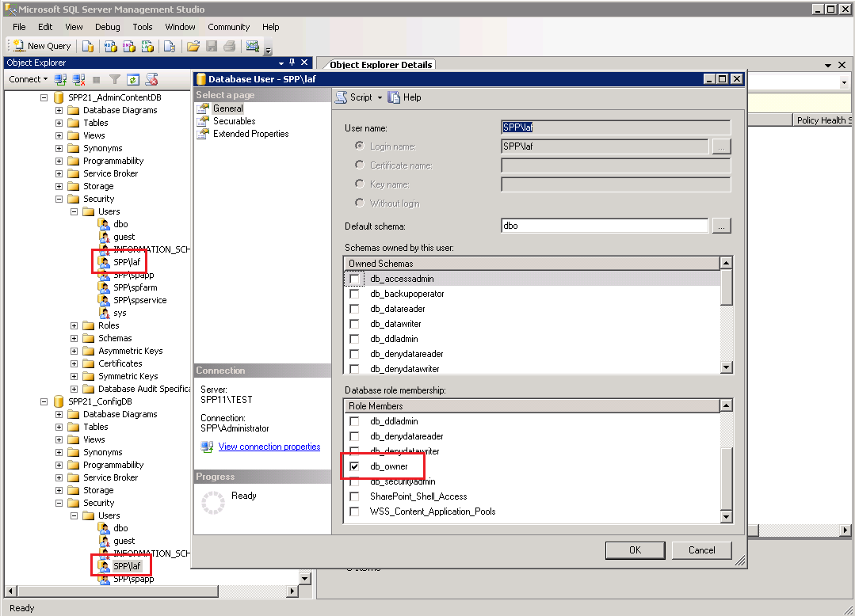The width and height of the screenshot is (855, 616).
Task: Check the db_accessadmin owned schema
Action: click(x=354, y=279)
